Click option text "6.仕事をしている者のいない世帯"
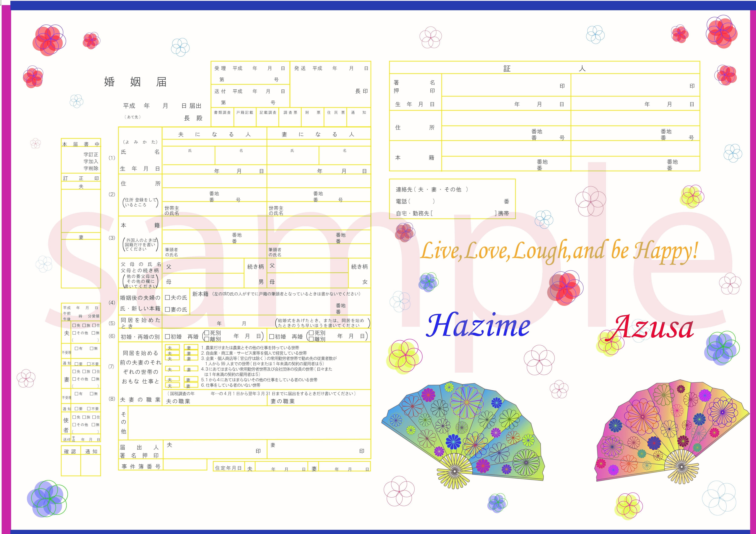The width and height of the screenshot is (756, 534). pos(231,385)
